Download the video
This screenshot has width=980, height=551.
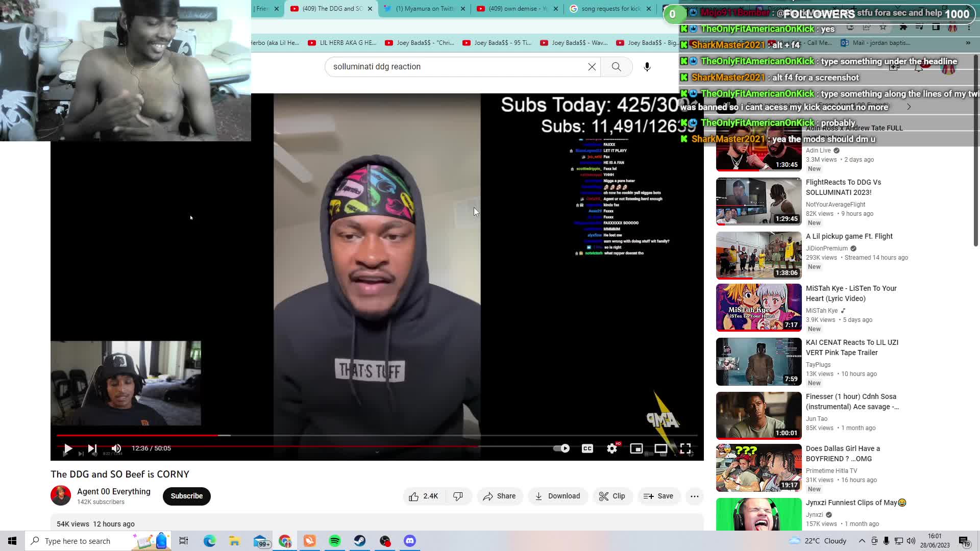coord(557,496)
